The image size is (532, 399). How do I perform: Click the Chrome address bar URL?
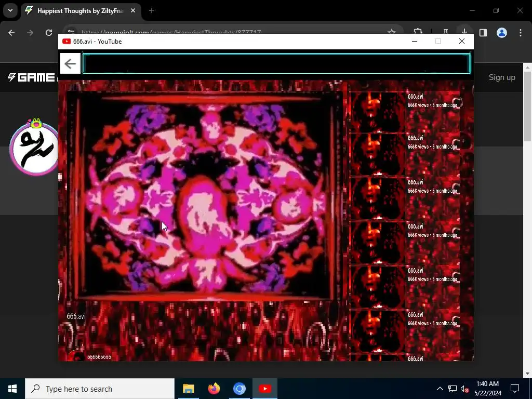171,32
